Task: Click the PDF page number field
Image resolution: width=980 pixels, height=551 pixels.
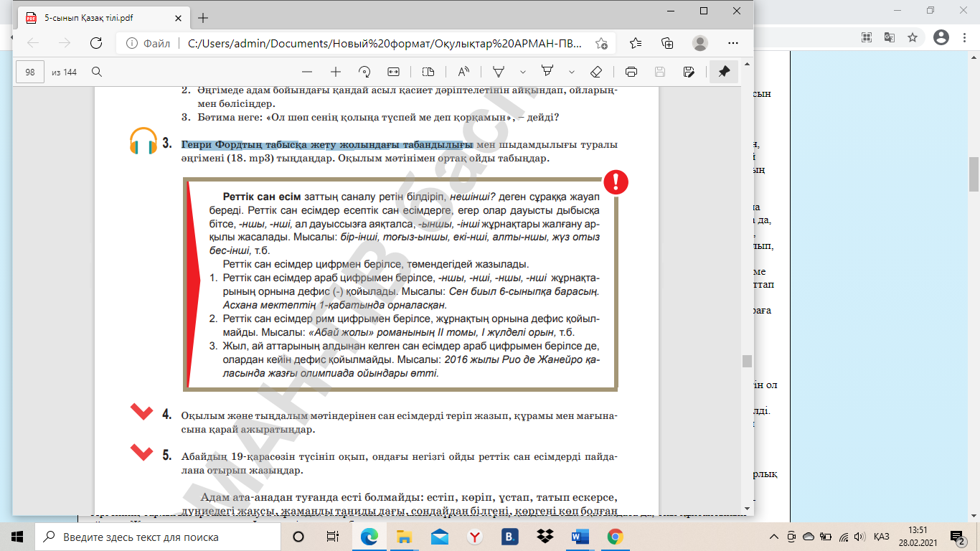Action: pyautogui.click(x=30, y=72)
